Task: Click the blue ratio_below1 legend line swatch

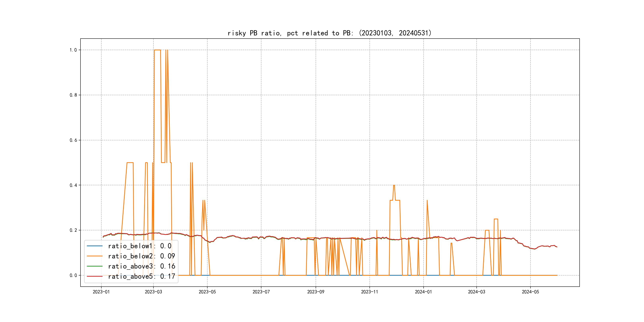Action: point(94,246)
